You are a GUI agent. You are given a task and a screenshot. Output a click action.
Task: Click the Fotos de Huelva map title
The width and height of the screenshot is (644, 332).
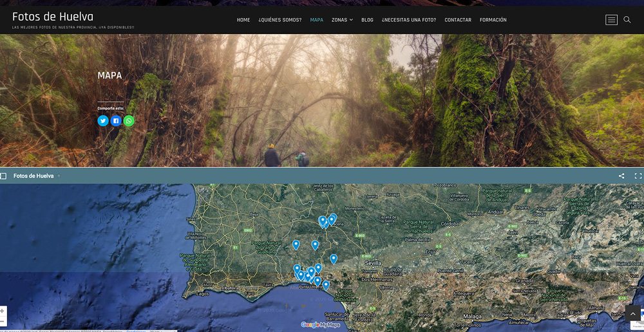point(33,176)
